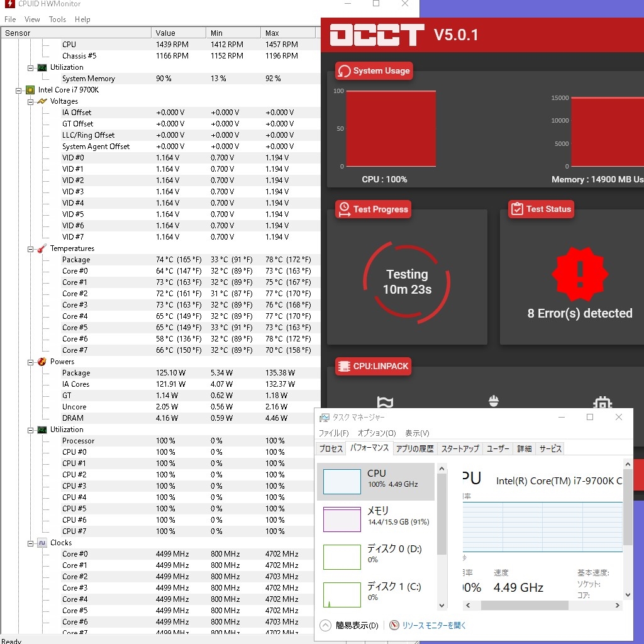This screenshot has height=644, width=644.
Task: Click the processor chip icon in LINPACK panel
Action: coord(602,402)
